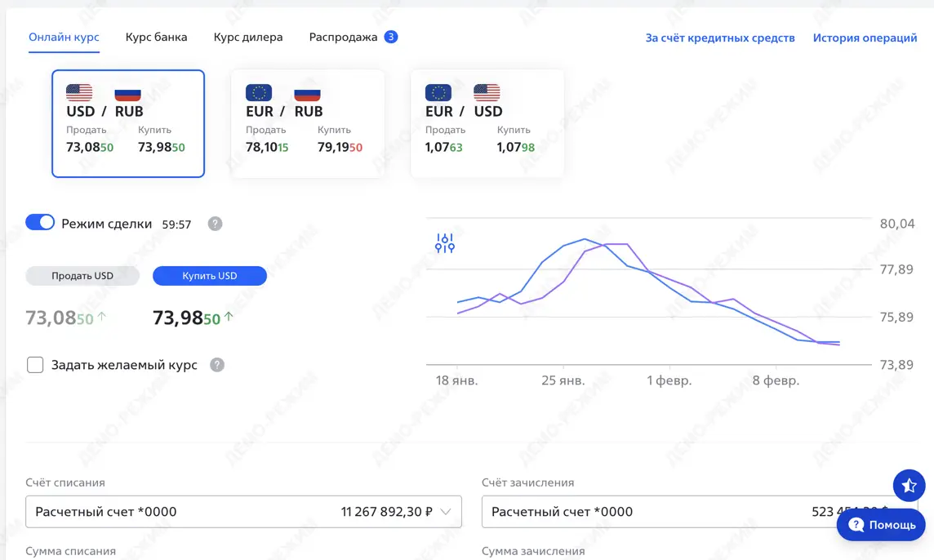Switch to the Курс банка tab
The width and height of the screenshot is (934, 560).
(x=156, y=37)
